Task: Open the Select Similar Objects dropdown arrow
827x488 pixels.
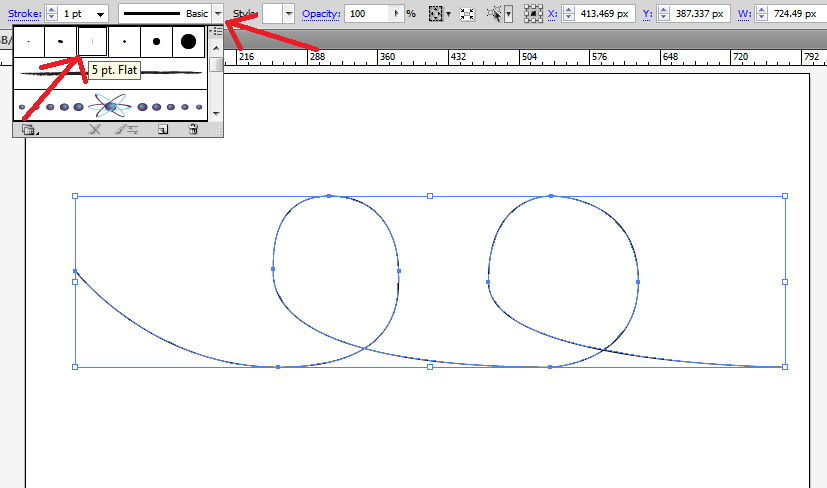Action: pos(508,14)
